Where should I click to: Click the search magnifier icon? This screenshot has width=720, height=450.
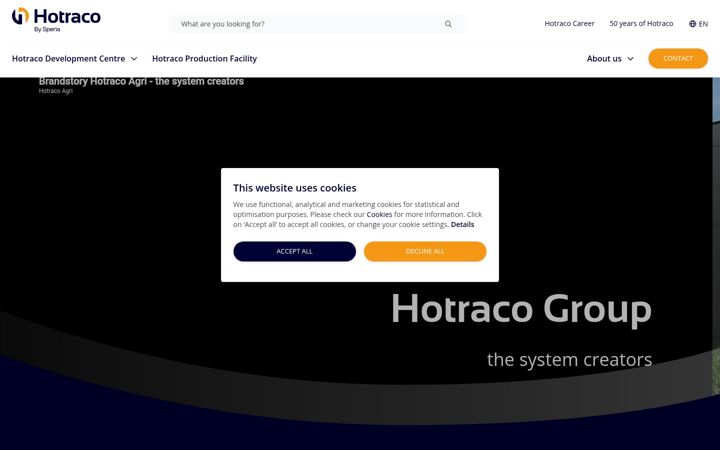[x=448, y=24]
